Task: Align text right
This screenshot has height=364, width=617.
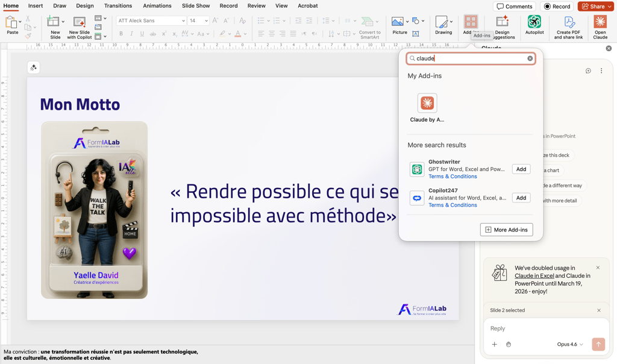Action: 282,34
